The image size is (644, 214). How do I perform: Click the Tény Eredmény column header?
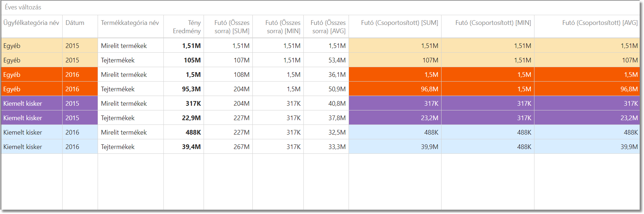(x=187, y=27)
